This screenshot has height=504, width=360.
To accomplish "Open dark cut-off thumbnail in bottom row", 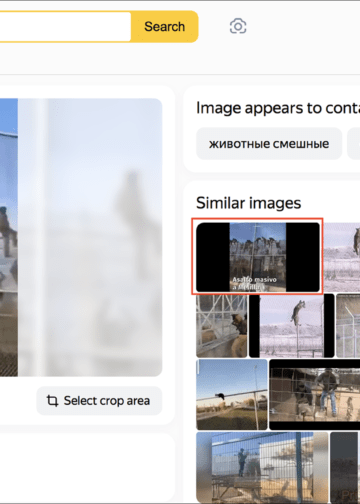I will click(345, 467).
